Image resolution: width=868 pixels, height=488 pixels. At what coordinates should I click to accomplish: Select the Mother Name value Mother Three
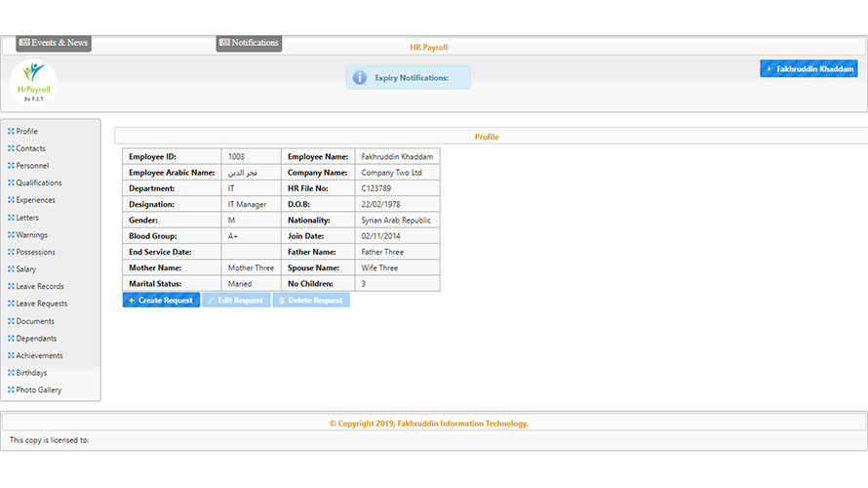click(251, 268)
